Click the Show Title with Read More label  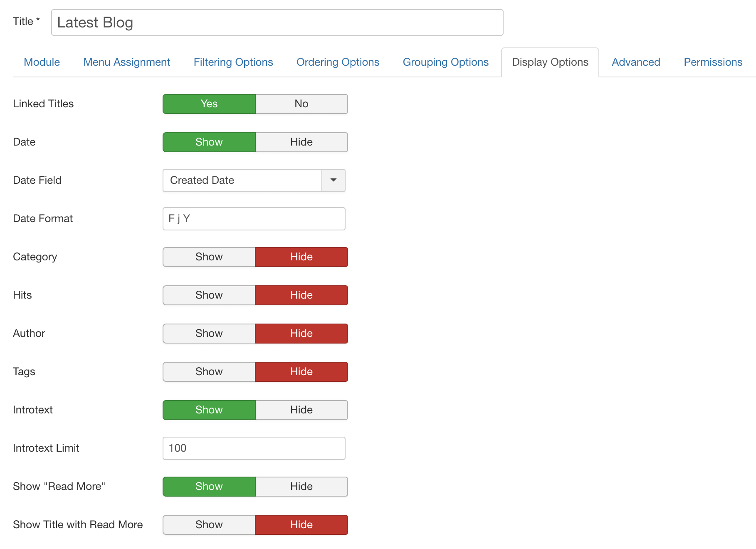78,525
